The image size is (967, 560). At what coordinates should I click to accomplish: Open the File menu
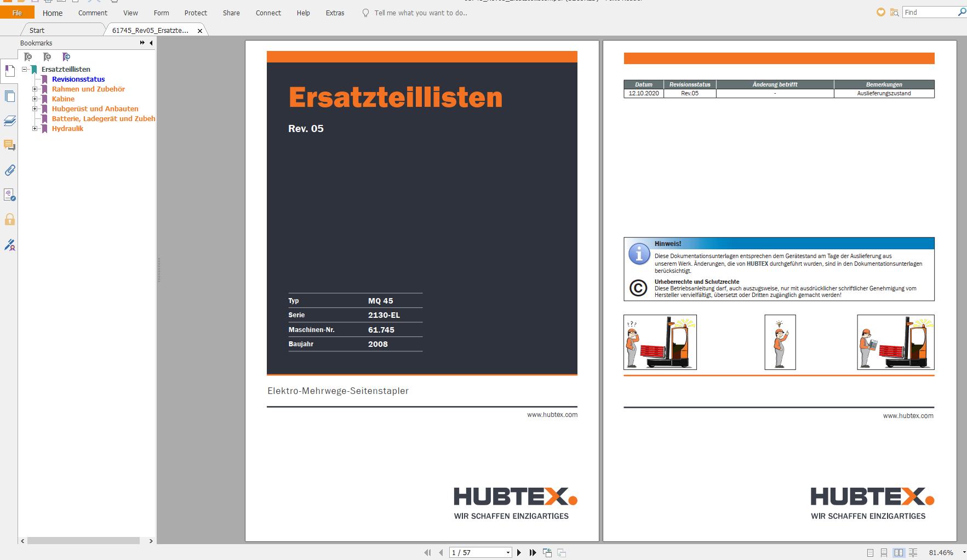(17, 13)
